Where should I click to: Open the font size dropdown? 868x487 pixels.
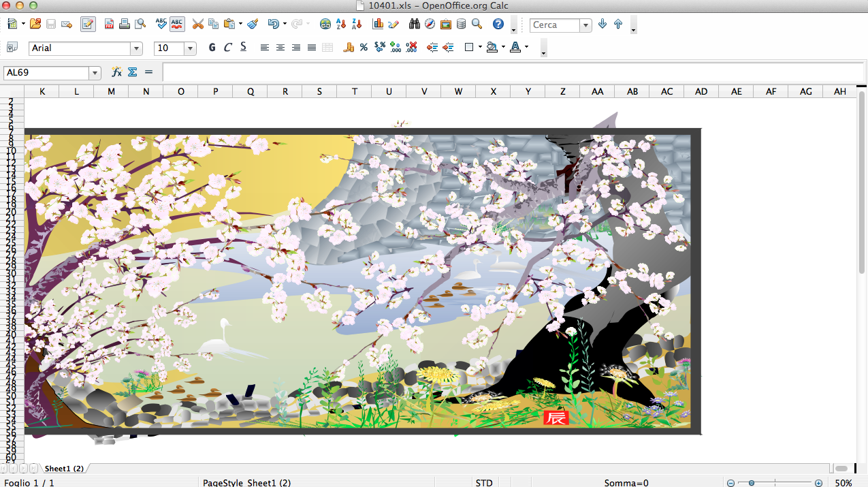pos(190,48)
